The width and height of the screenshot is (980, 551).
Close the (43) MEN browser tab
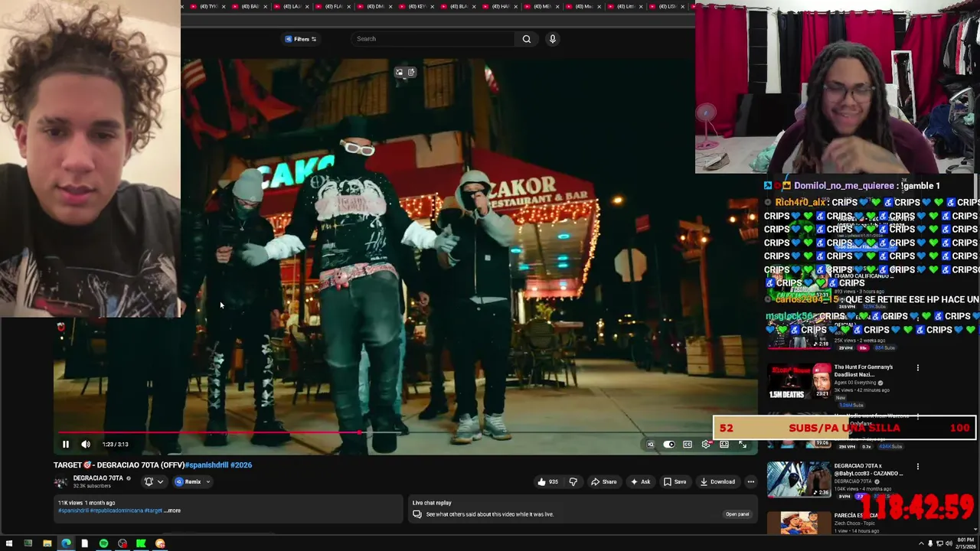tap(557, 6)
